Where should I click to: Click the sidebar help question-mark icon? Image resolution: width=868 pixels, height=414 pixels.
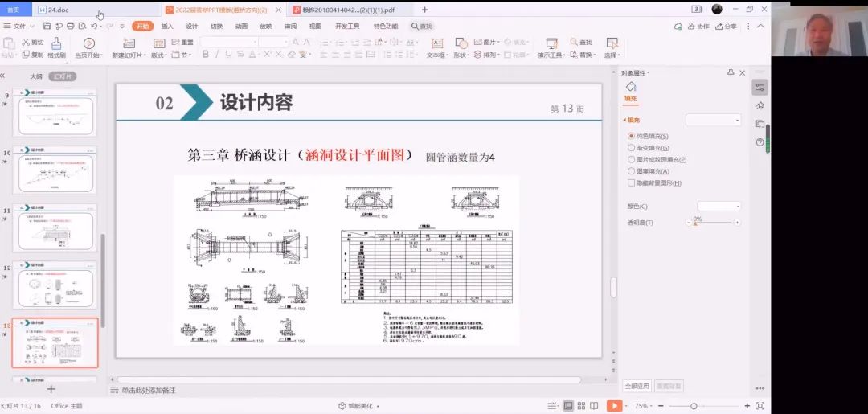click(x=760, y=142)
